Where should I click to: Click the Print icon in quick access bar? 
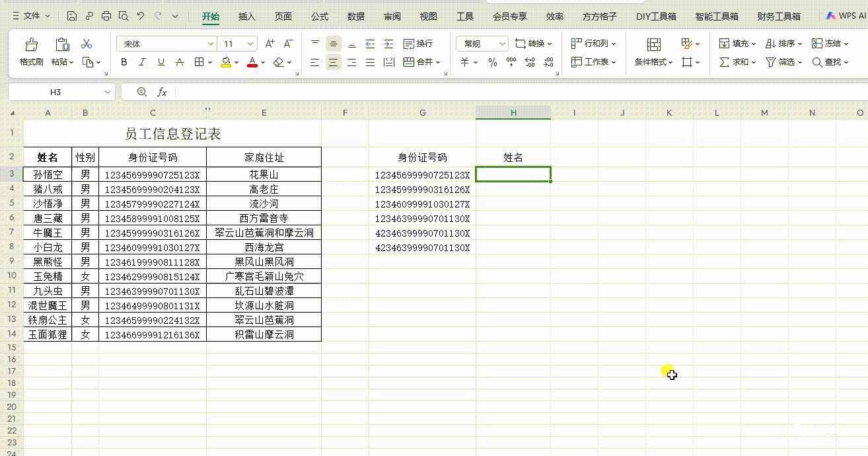pyautogui.click(x=106, y=16)
